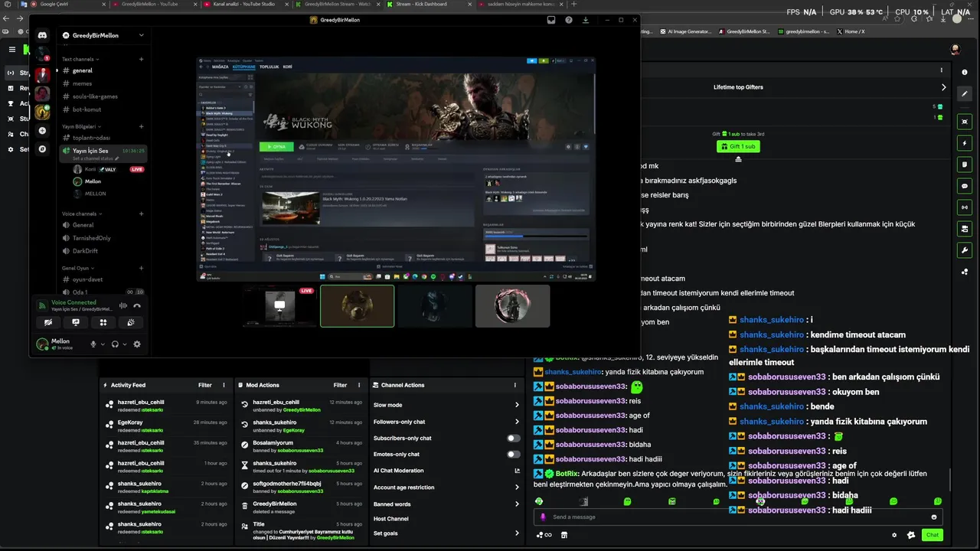The height and width of the screenshot is (551, 980).
Task: Open Activity Feed three-dot menu
Action: [224, 385]
